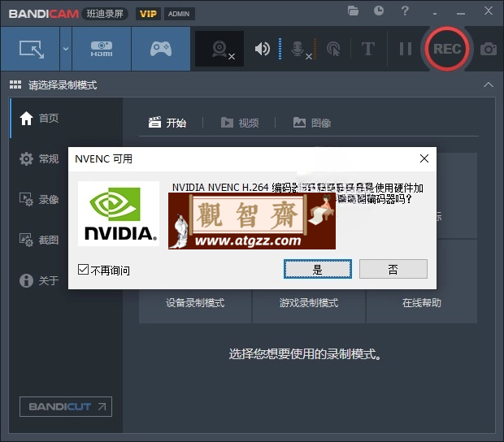Select screen rectangle recording mode icon
The image size is (504, 442).
(31, 49)
